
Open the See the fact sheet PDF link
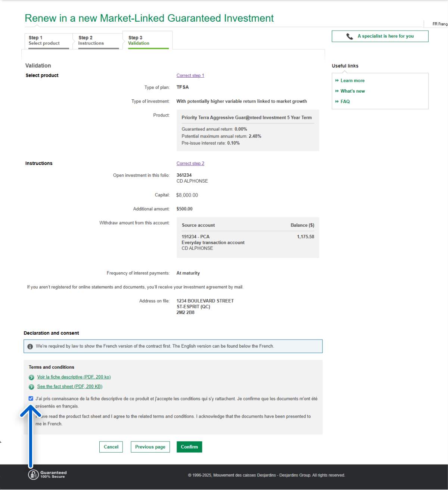tap(69, 387)
